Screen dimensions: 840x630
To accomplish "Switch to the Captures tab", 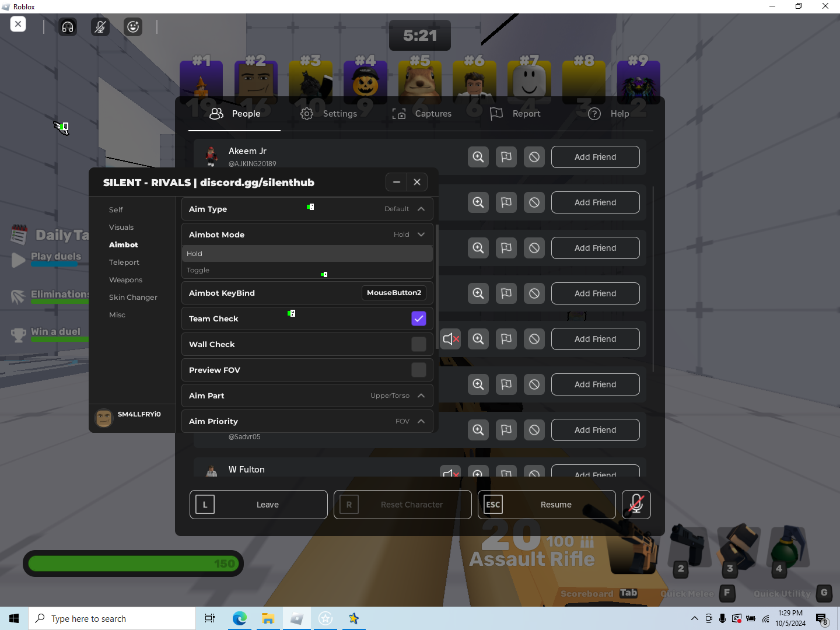I will click(422, 114).
